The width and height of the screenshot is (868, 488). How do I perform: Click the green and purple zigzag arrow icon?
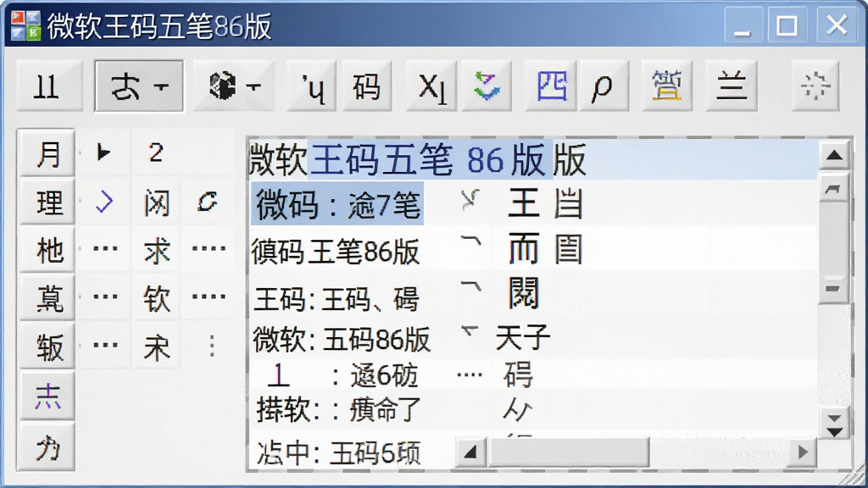pyautogui.click(x=487, y=86)
